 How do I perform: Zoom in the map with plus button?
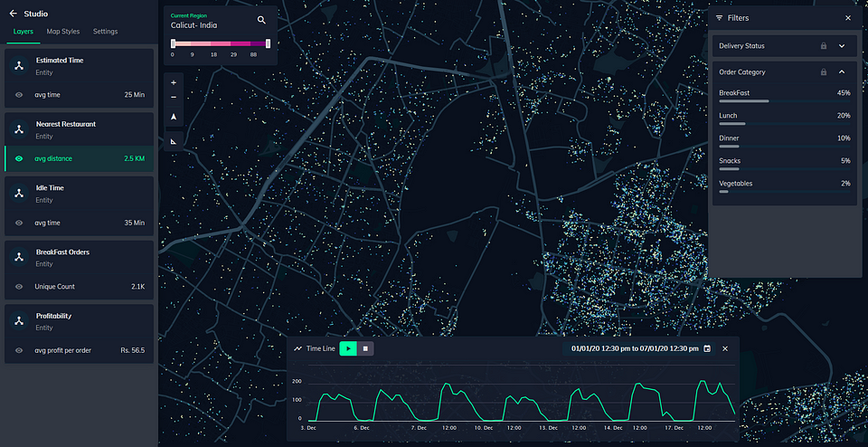coord(174,82)
